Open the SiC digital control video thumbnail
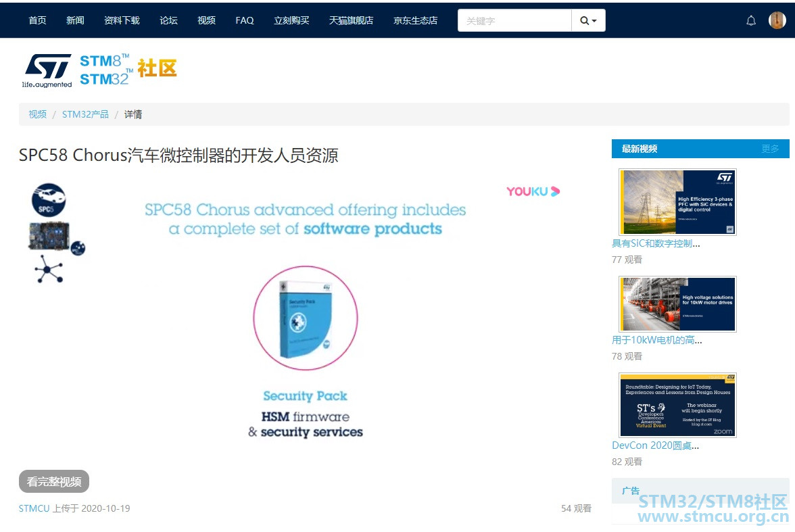Image resolution: width=795 pixels, height=532 pixels. tap(677, 202)
